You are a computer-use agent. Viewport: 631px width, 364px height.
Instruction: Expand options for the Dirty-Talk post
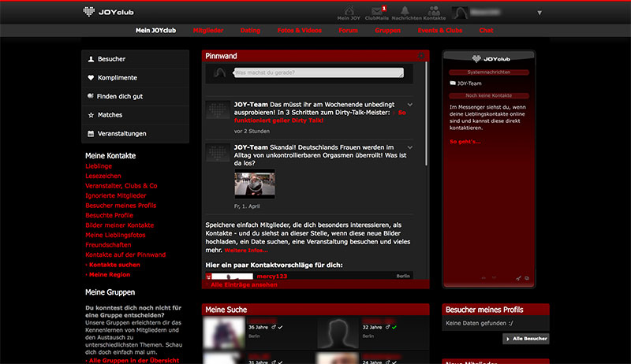point(409,105)
